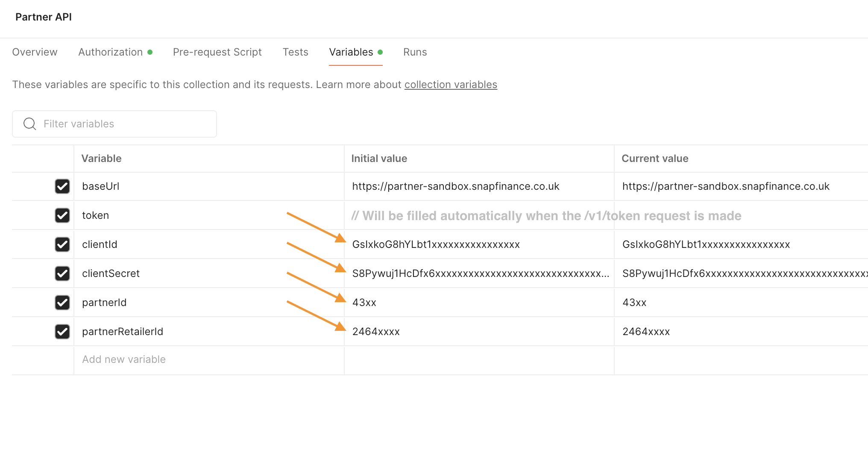Screen dimensions: 868x471
Task: Uncheck the token variable checkbox
Action: 62,215
